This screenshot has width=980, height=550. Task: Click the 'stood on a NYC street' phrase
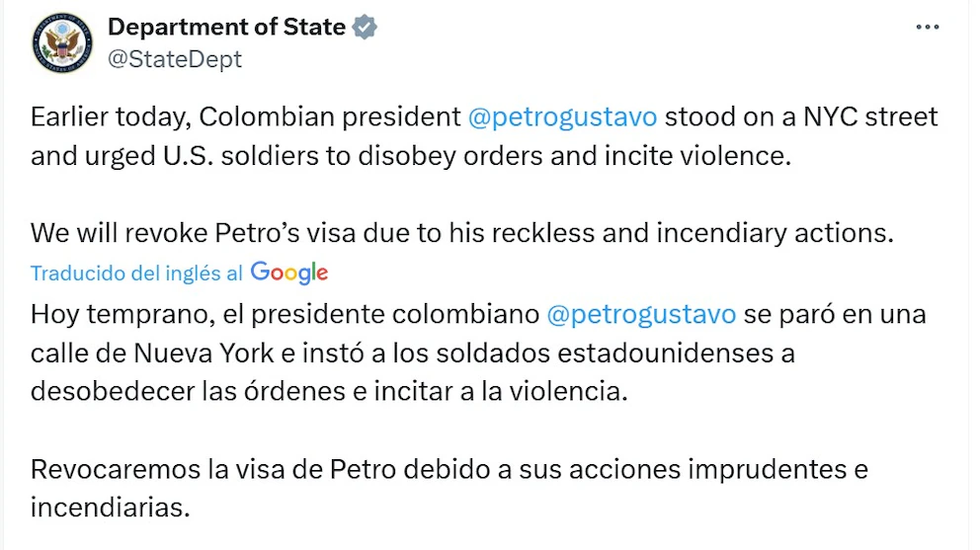(801, 117)
